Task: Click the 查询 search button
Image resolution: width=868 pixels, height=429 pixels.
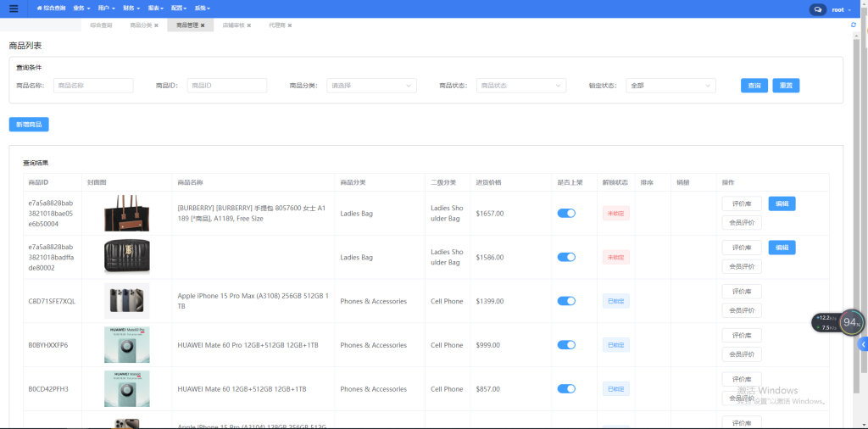Action: pyautogui.click(x=754, y=86)
